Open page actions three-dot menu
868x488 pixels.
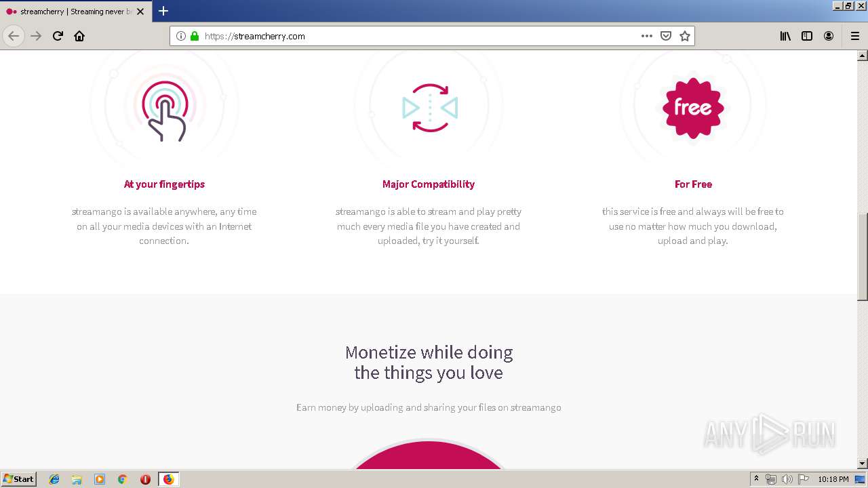(647, 36)
